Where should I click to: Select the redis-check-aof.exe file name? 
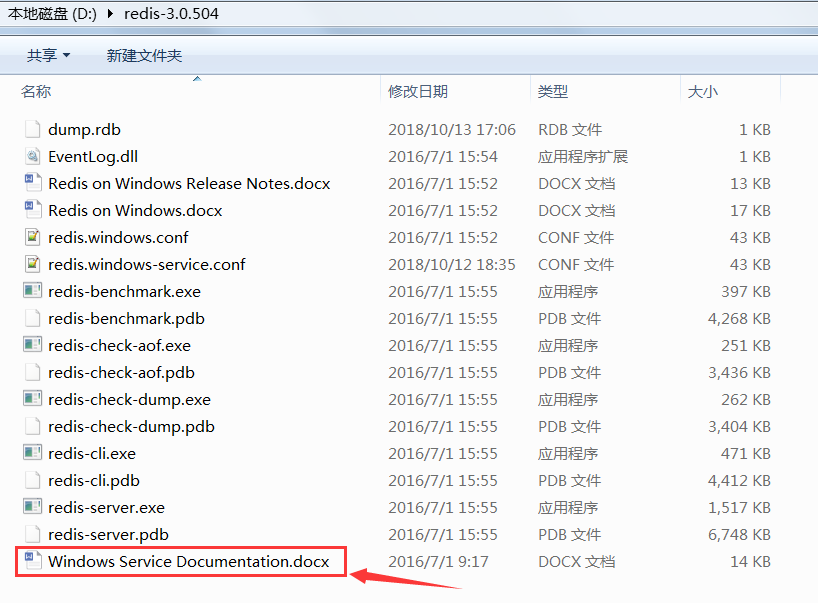click(119, 346)
